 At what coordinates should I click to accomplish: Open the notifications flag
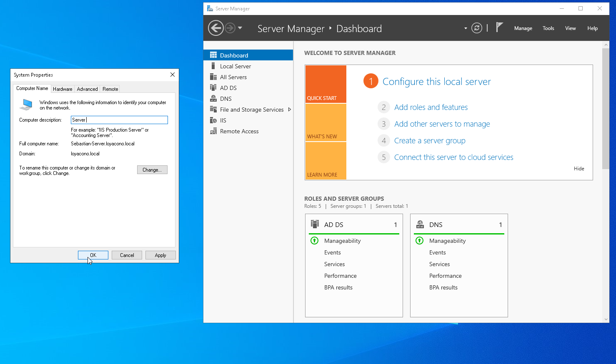499,27
